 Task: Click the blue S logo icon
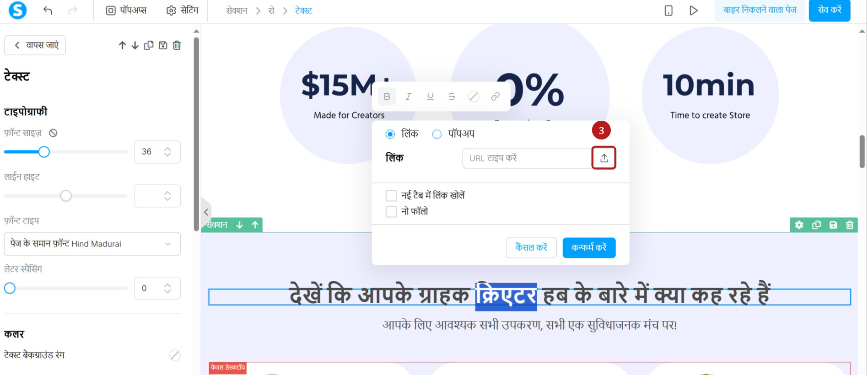(17, 10)
